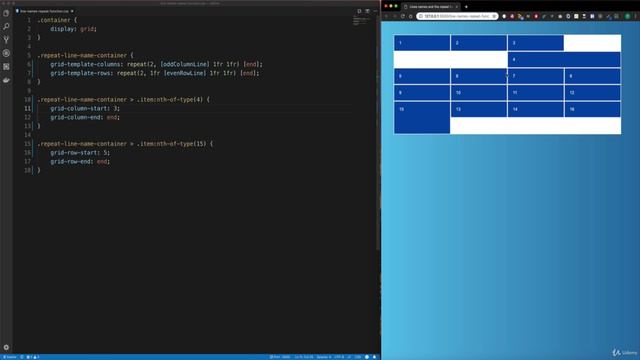640x360 pixels.
Task: Click grid item 3 in browser
Action: coord(536,43)
